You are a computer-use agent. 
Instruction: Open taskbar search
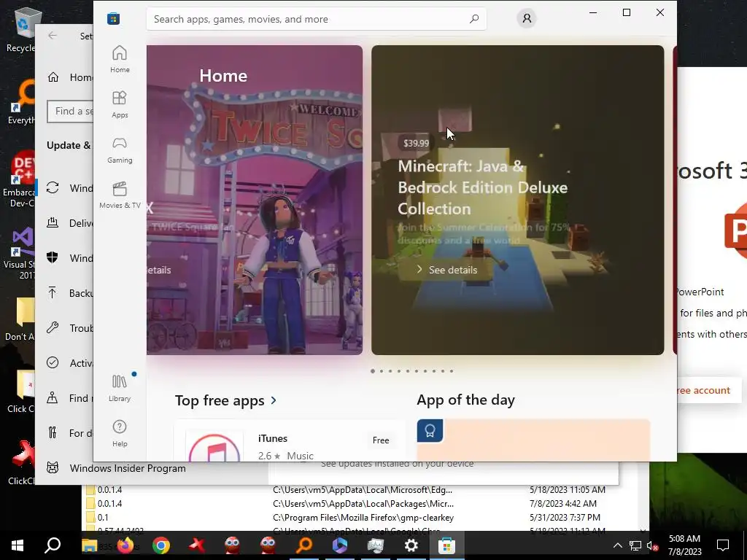point(53,545)
